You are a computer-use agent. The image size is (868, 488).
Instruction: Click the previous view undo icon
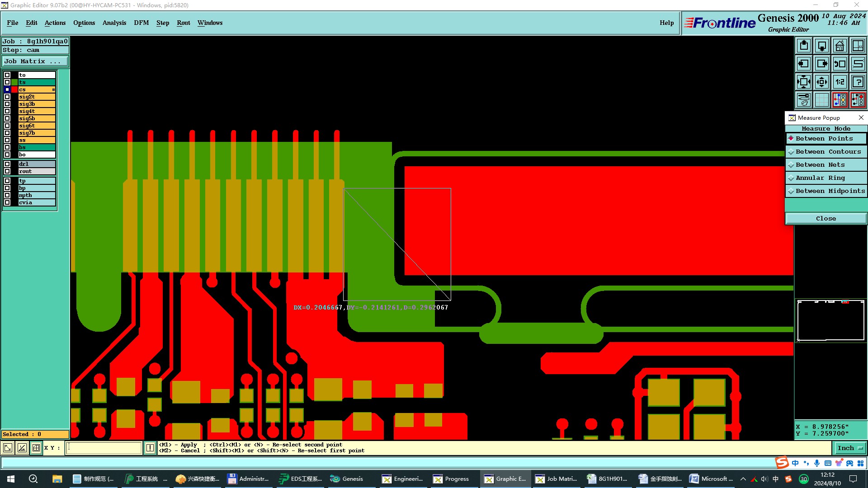click(x=840, y=64)
